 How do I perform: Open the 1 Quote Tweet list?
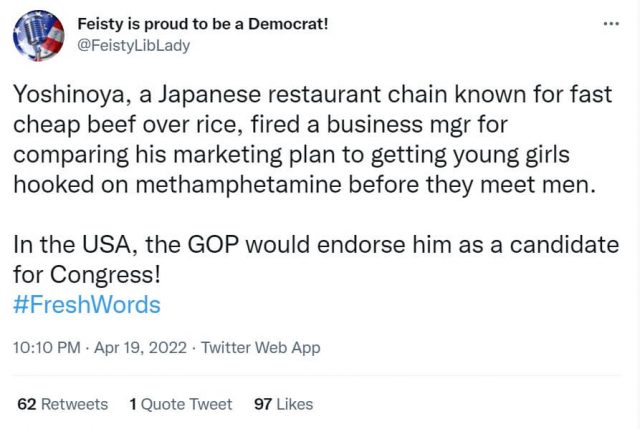click(x=180, y=404)
